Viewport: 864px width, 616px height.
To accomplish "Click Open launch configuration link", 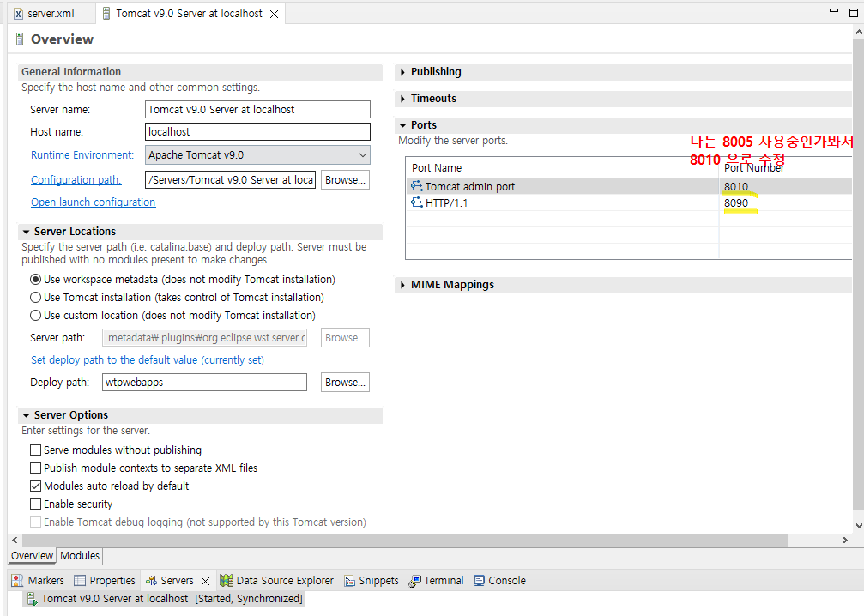I will [94, 202].
